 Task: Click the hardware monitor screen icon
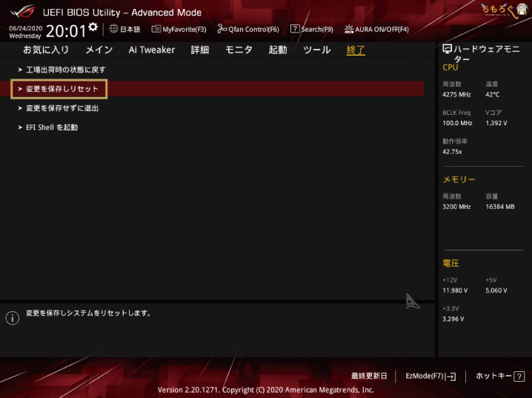448,49
